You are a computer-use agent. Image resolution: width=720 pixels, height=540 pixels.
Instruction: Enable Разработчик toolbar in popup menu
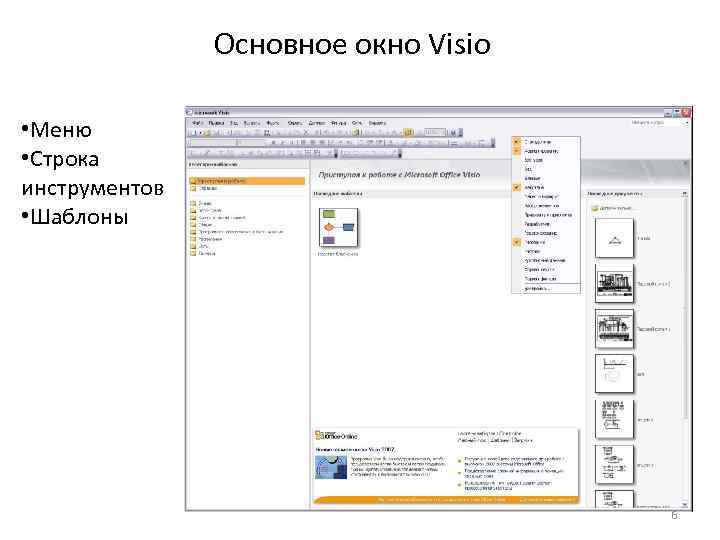pyautogui.click(x=546, y=224)
